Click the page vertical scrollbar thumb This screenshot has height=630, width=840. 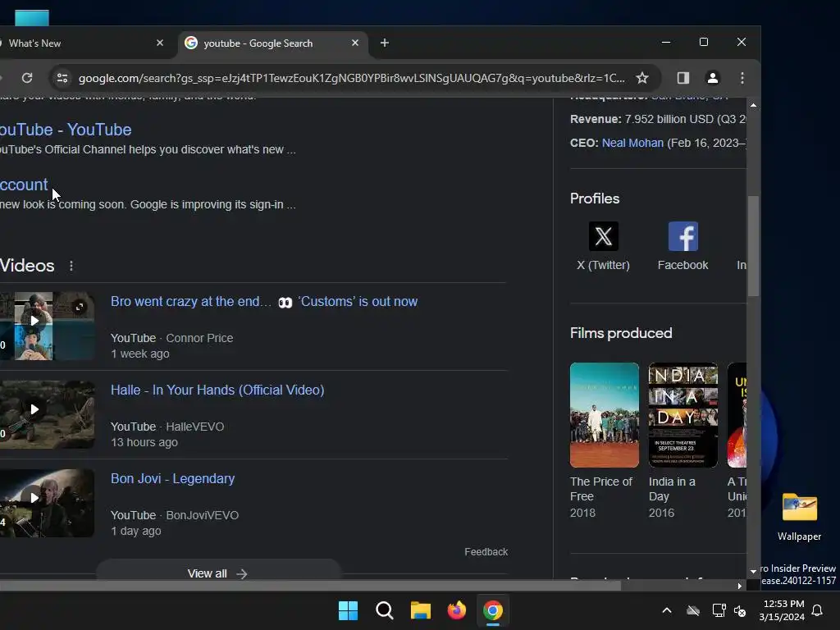pos(753,246)
